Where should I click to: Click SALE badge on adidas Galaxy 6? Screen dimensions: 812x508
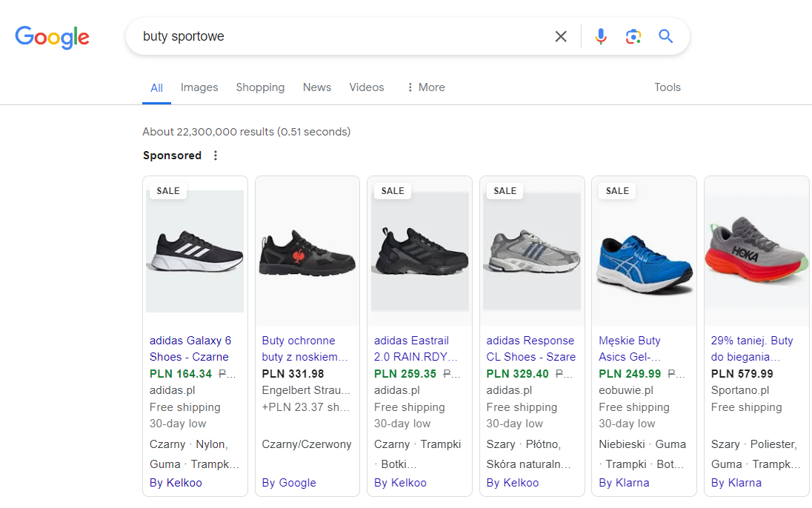tap(168, 190)
